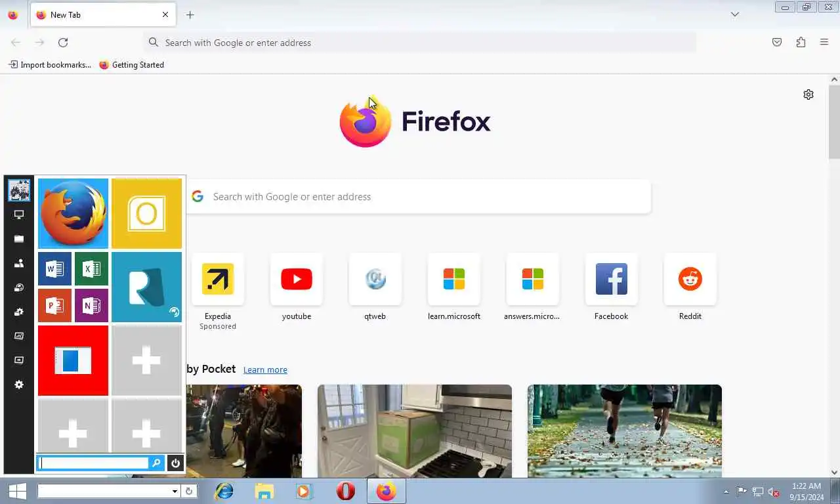Click the performance chart icon in start menu sidebar
This screenshot has width=840, height=504.
point(19,336)
